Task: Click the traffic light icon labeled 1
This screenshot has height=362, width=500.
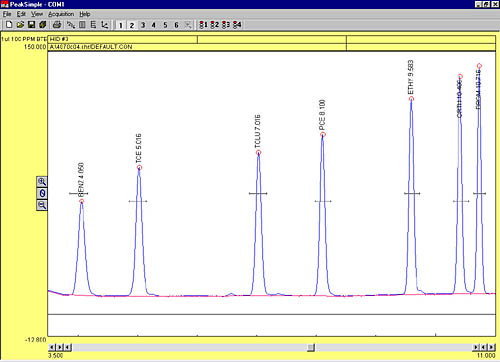Action: (x=203, y=25)
